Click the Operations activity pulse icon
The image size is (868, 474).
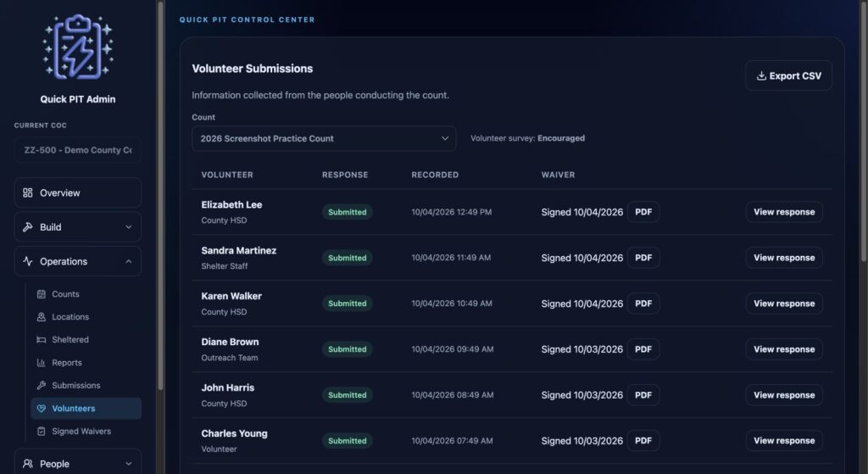point(28,261)
